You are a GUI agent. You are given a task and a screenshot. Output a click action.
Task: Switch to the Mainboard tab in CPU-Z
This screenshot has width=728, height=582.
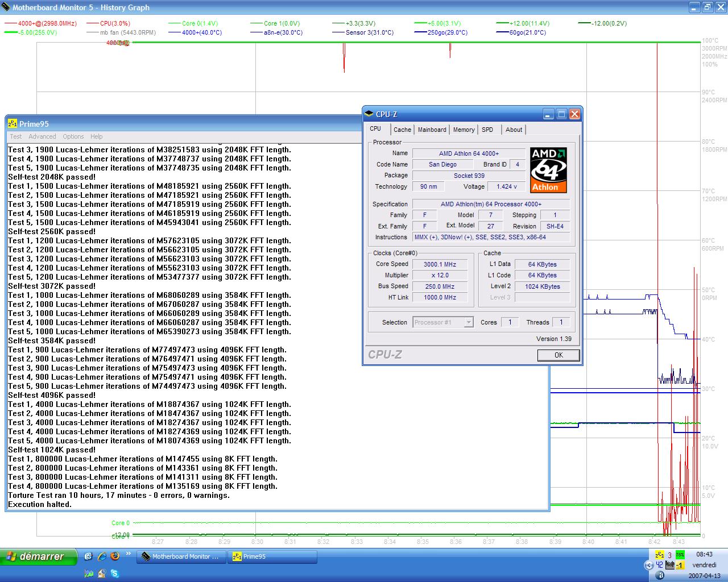coord(432,130)
